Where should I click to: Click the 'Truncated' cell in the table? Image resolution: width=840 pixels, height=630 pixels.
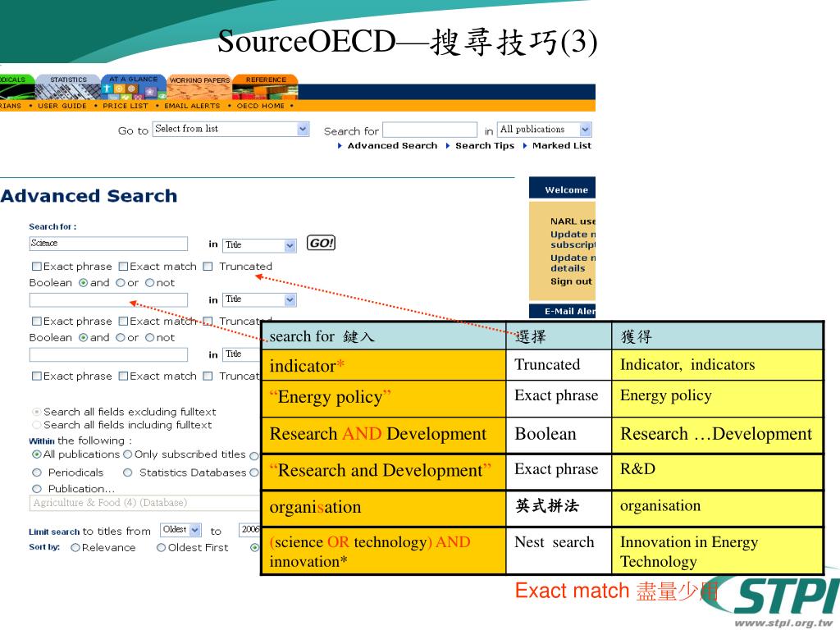click(x=559, y=365)
